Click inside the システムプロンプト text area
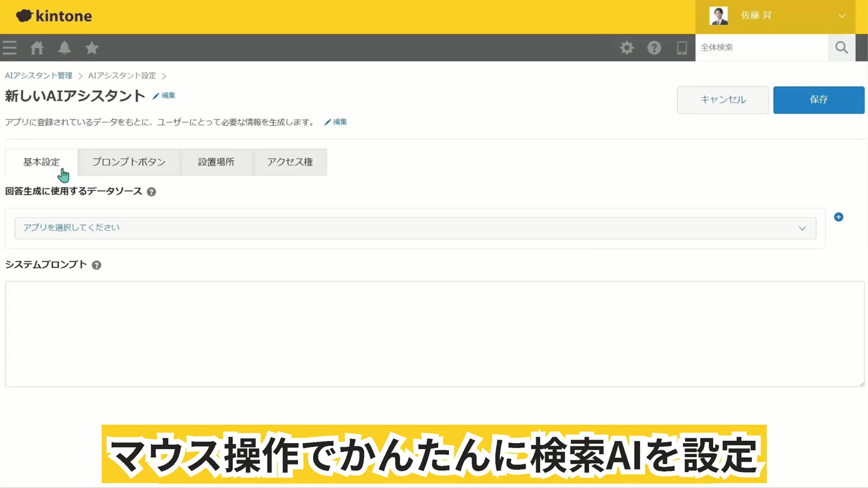This screenshot has width=868, height=488. pos(434,334)
